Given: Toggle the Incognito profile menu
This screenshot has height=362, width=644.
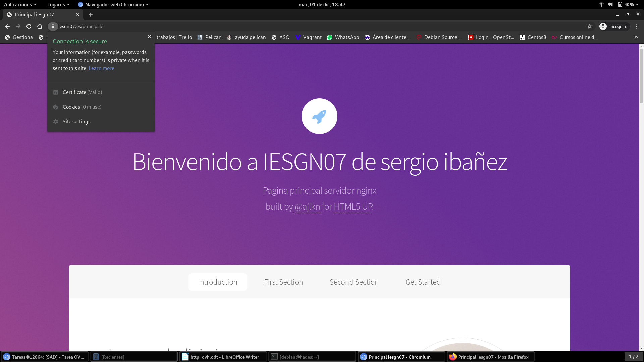Looking at the screenshot, I should pos(614,26).
